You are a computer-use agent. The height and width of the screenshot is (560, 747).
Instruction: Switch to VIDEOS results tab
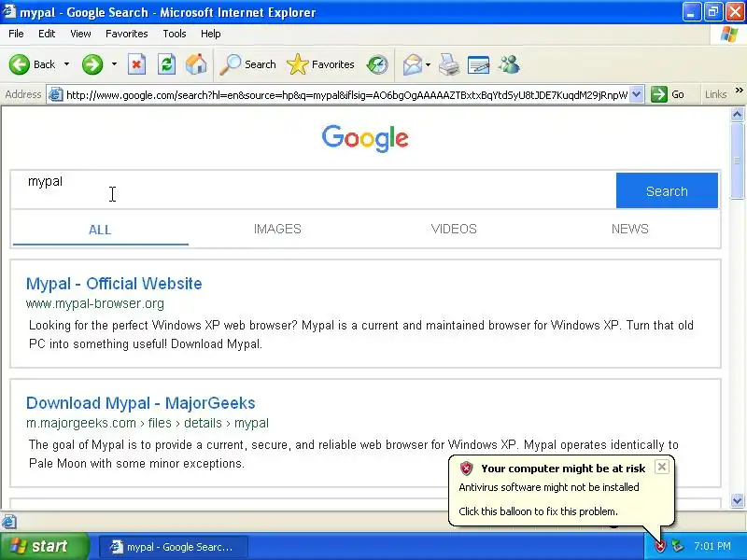[454, 229]
